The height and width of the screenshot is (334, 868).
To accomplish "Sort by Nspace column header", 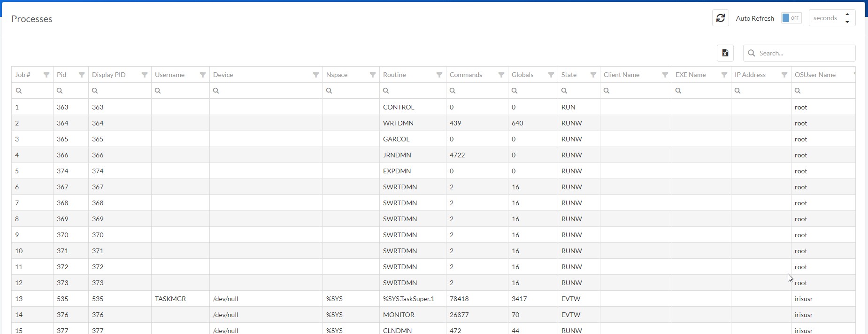I will point(337,75).
